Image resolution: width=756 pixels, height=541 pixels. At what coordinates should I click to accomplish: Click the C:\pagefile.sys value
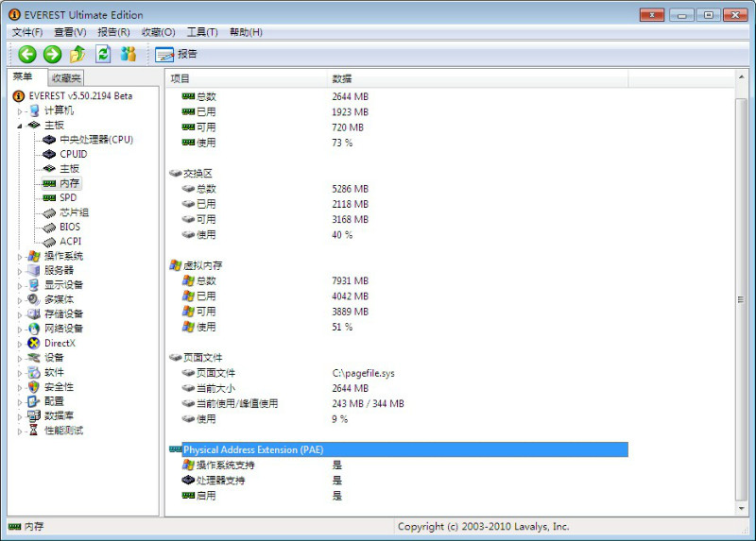tap(363, 373)
